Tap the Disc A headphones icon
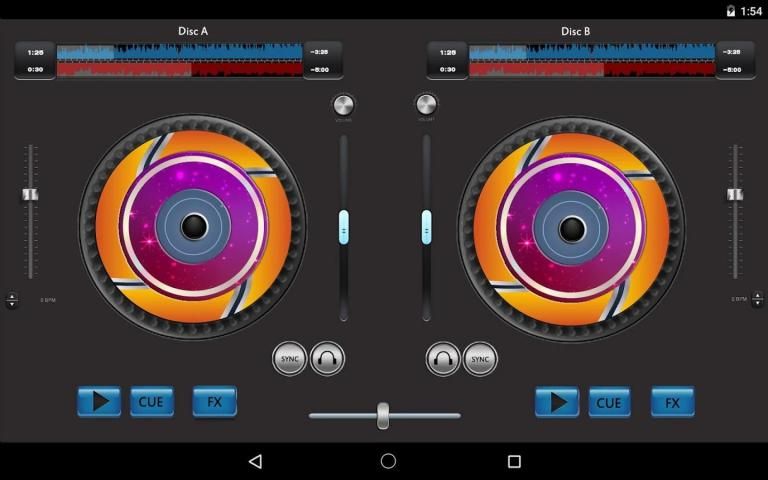The width and height of the screenshot is (768, 480). (327, 358)
